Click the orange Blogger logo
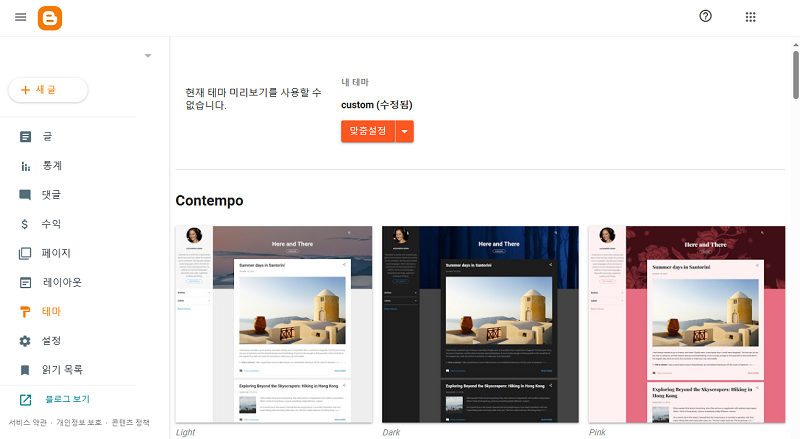The image size is (800, 439). click(x=50, y=18)
